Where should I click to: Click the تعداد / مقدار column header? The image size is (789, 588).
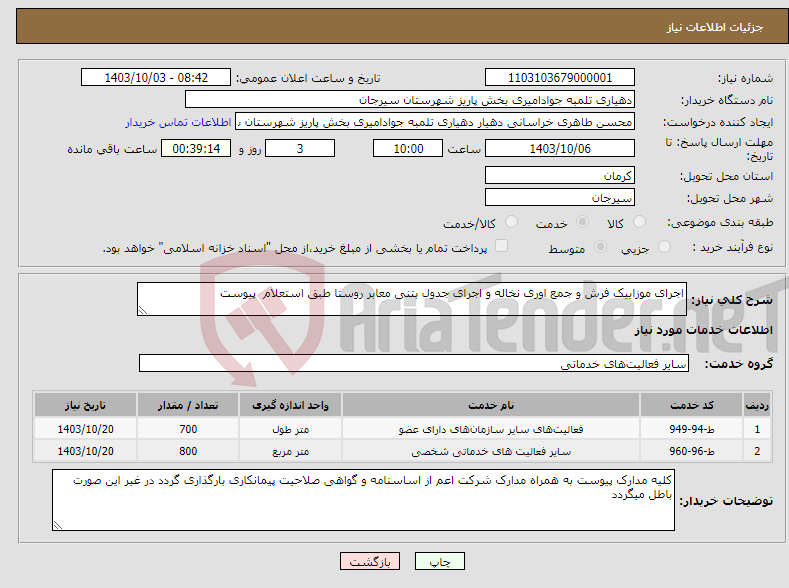point(188,405)
